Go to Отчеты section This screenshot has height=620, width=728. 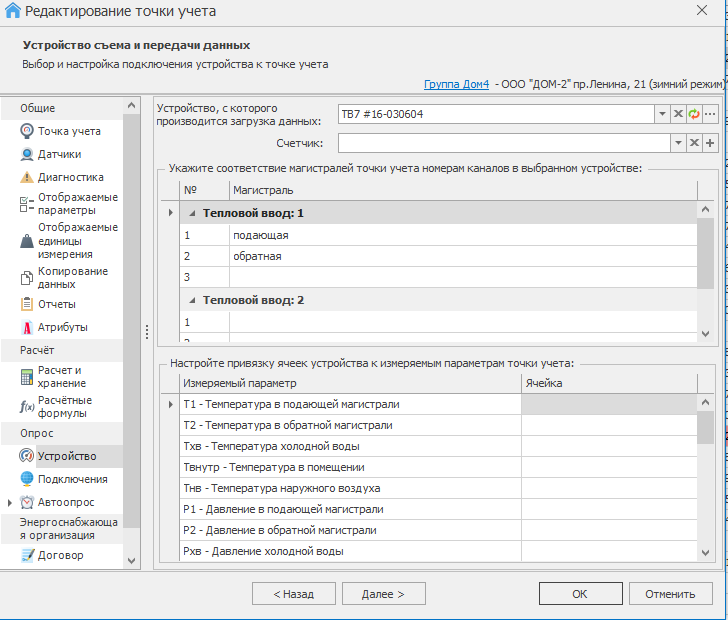click(56, 304)
